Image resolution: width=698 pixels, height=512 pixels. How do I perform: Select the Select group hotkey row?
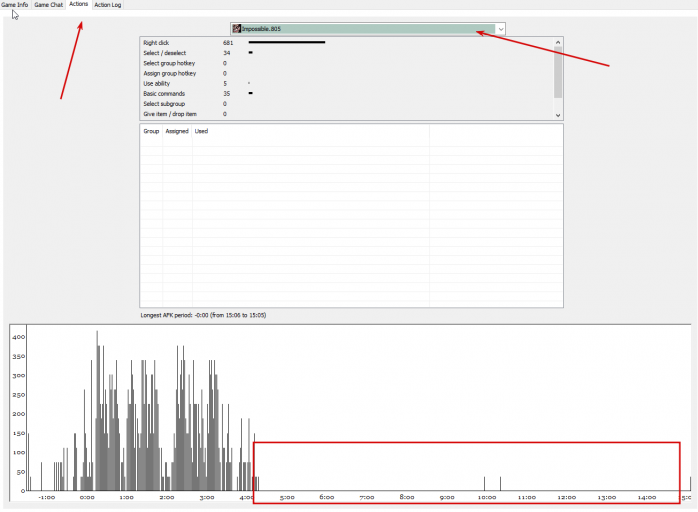pyautogui.click(x=346, y=63)
